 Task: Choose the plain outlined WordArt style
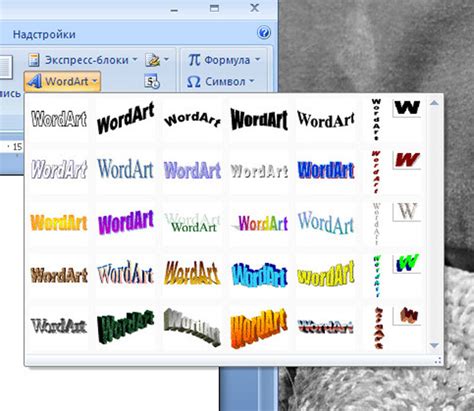(x=59, y=119)
